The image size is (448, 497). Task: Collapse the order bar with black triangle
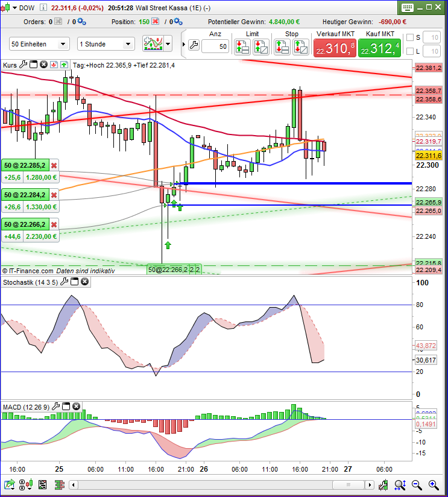tap(184, 45)
